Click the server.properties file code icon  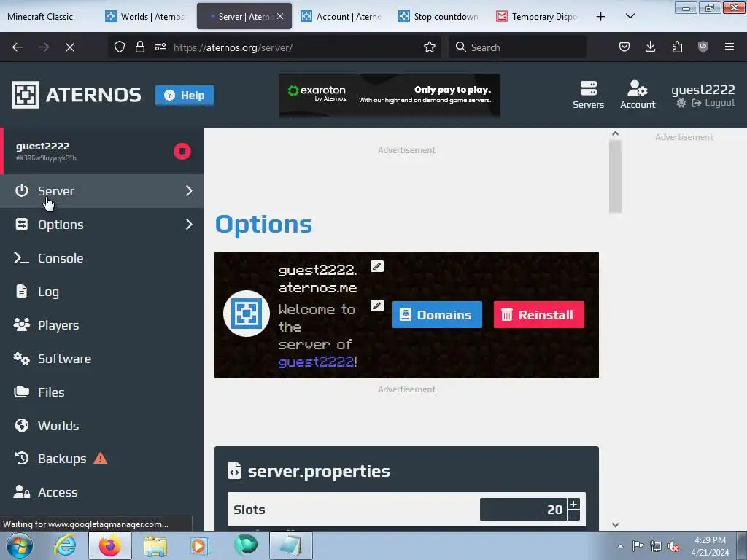[x=234, y=470]
